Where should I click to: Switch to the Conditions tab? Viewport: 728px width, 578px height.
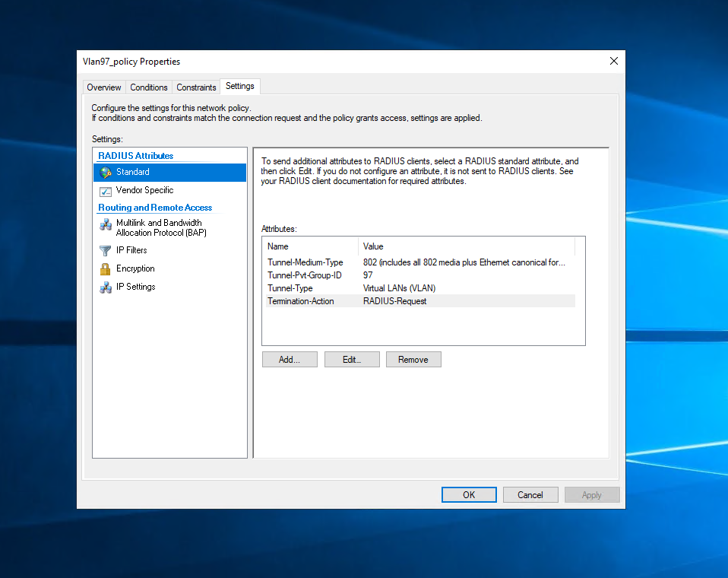tap(149, 87)
